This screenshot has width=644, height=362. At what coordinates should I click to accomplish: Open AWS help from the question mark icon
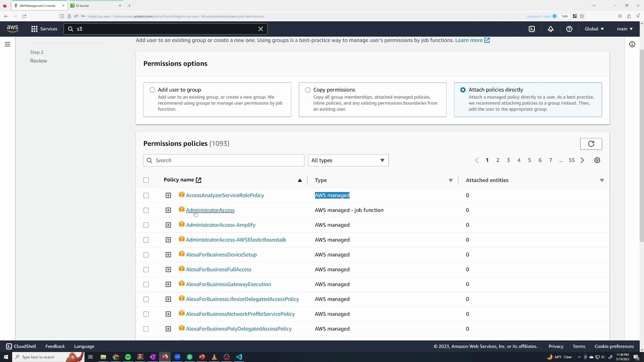[x=569, y=29]
